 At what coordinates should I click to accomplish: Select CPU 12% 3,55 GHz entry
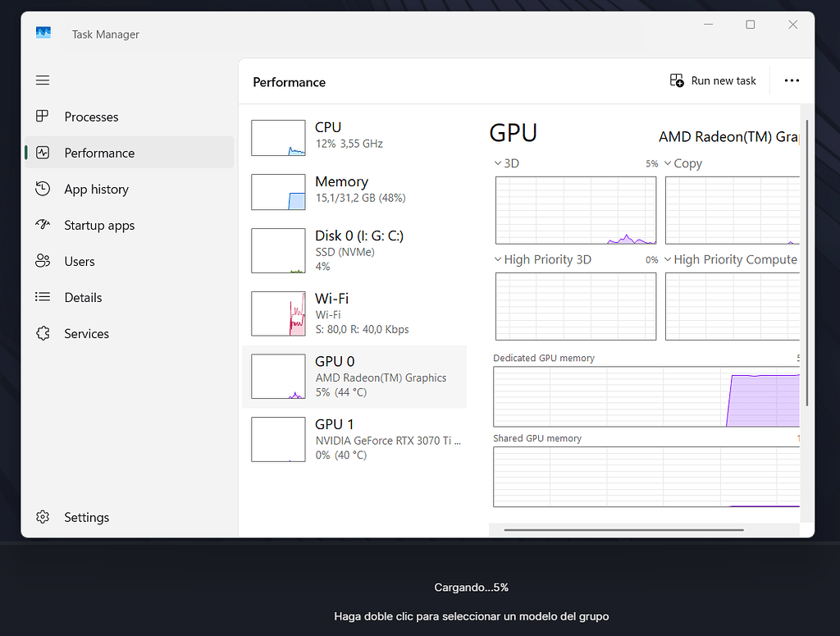pyautogui.click(x=354, y=136)
